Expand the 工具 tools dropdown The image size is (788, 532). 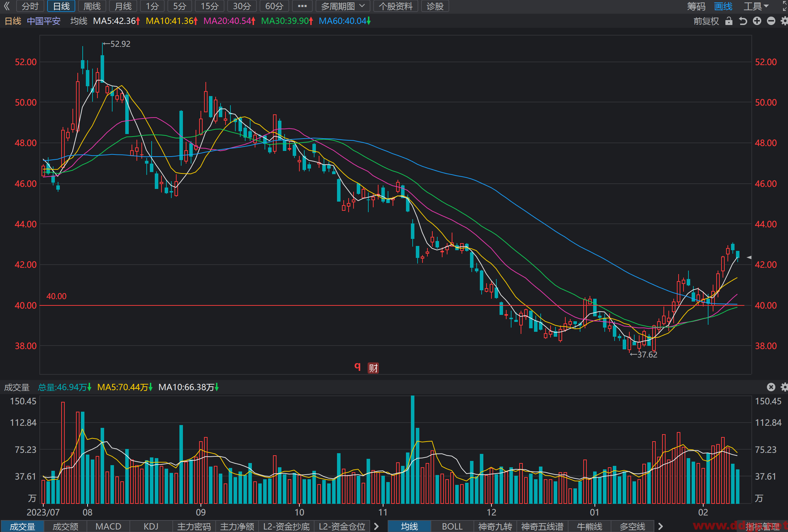click(756, 6)
